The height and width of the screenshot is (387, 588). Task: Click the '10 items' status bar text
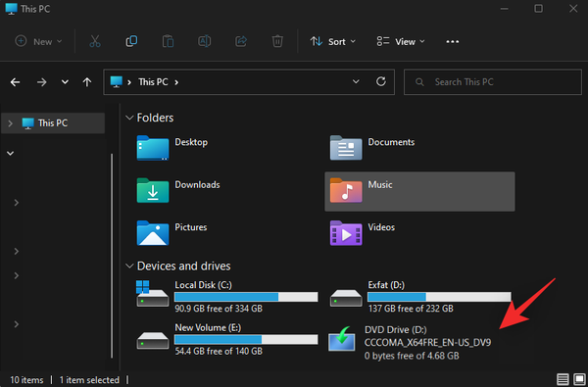tap(26, 380)
